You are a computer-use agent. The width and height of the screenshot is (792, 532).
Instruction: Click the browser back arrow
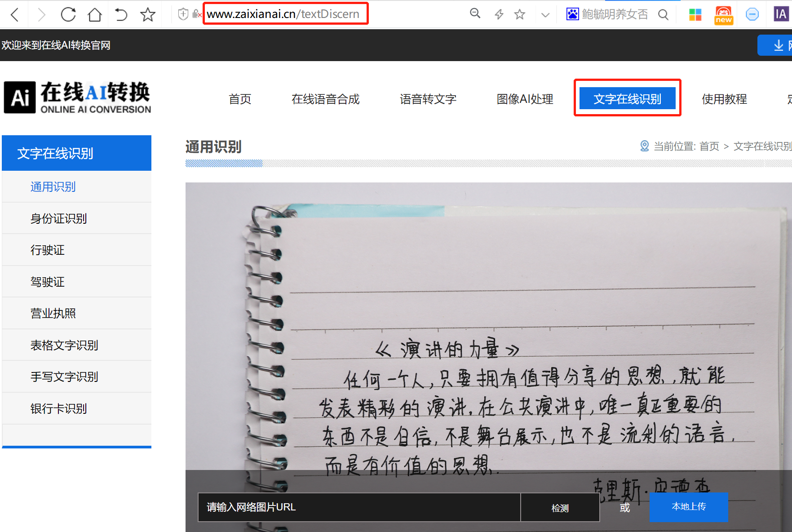click(x=14, y=15)
